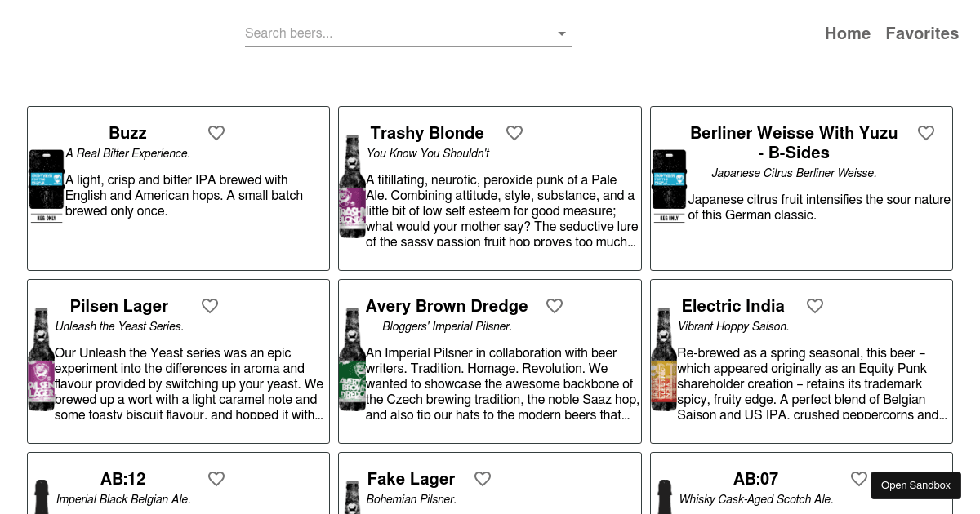Click the heart icon beside AB:07
This screenshot has width=980, height=514.
[858, 479]
